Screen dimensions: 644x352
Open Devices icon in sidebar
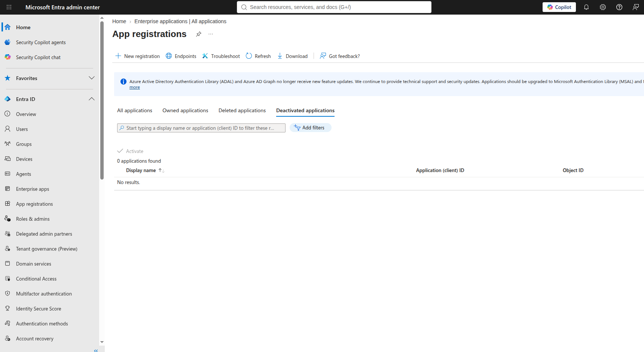click(7, 159)
